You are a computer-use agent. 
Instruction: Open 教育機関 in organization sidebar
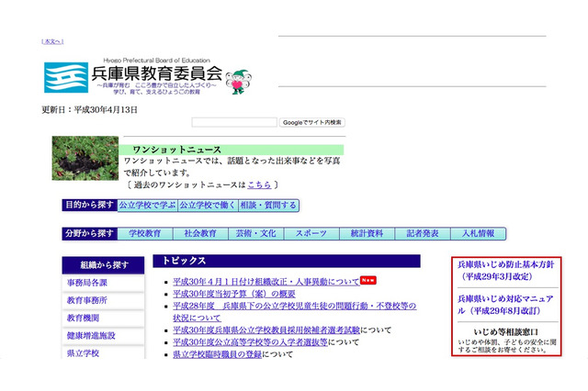[x=103, y=318]
